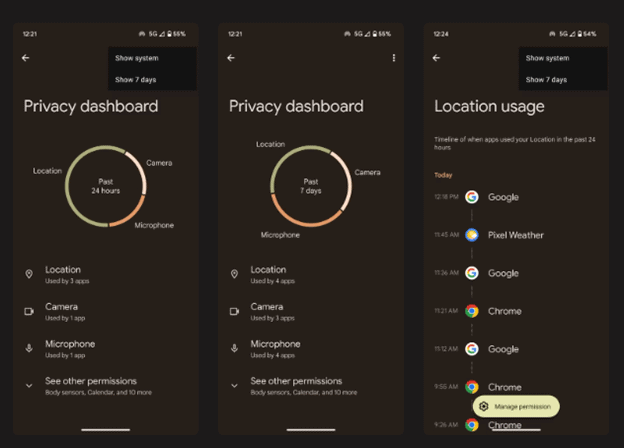This screenshot has height=448, width=624.
Task: Tap Manage permission button
Action: pos(516,406)
